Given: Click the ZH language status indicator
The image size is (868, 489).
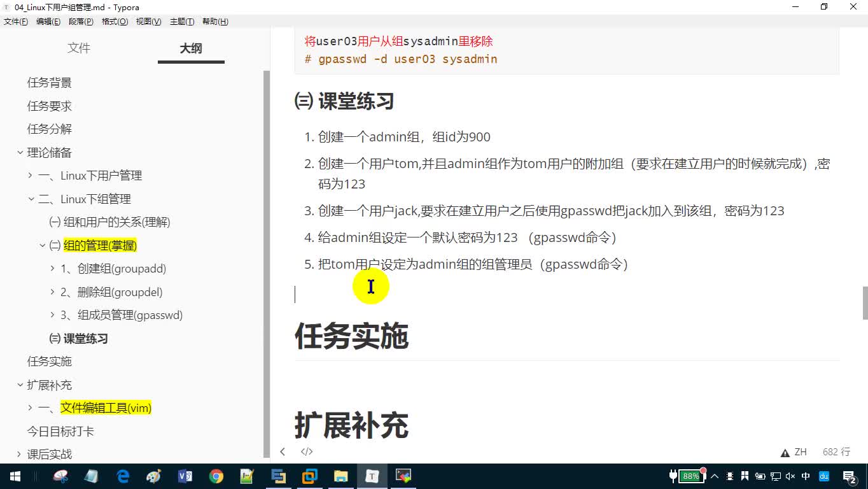Looking at the screenshot, I should [801, 452].
